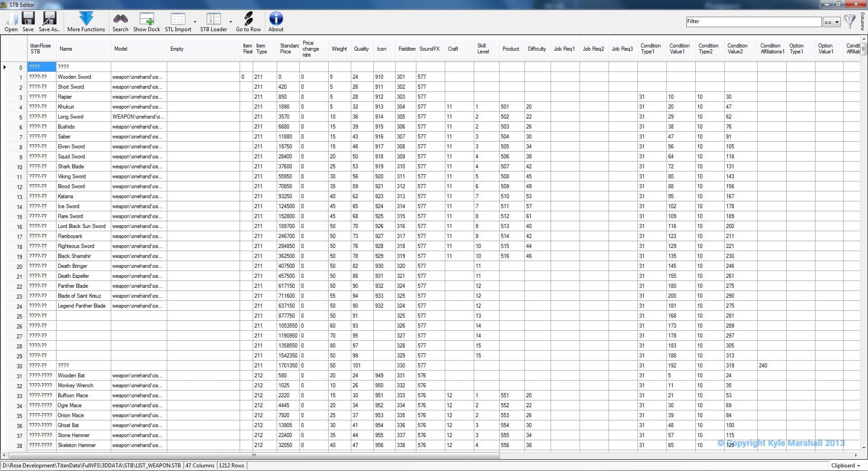Image resolution: width=868 pixels, height=471 pixels.
Task: Open the vertical Columns side tab
Action: click(863, 21)
